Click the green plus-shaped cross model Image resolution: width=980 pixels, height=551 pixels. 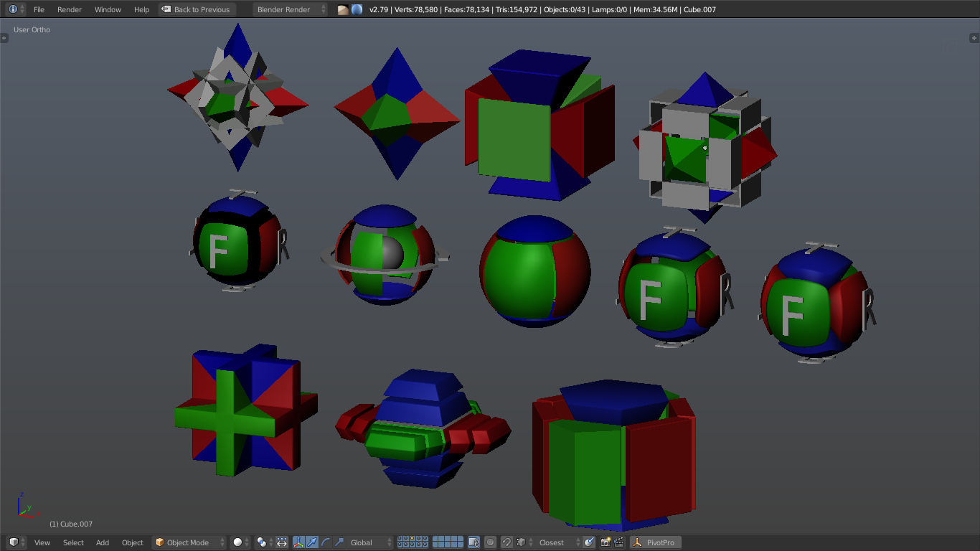(246, 410)
